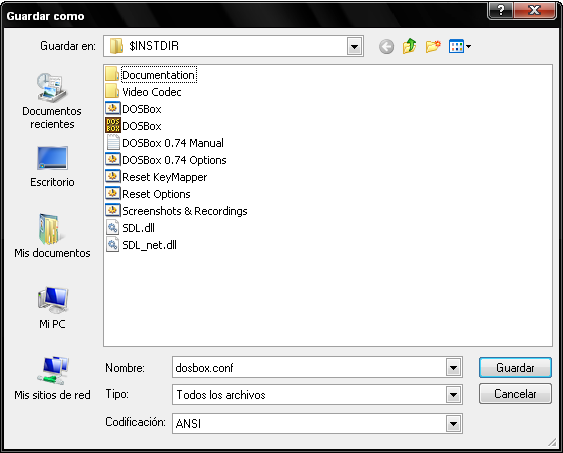Click the Reset KeyMapper file name
This screenshot has width=563, height=453.
tap(165, 177)
